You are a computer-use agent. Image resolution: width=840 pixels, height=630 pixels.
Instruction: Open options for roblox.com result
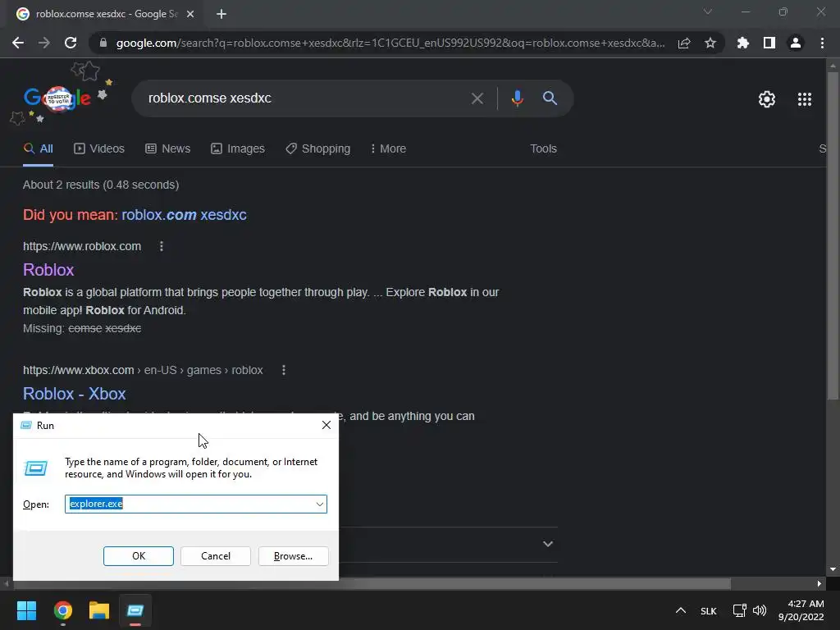coord(162,246)
